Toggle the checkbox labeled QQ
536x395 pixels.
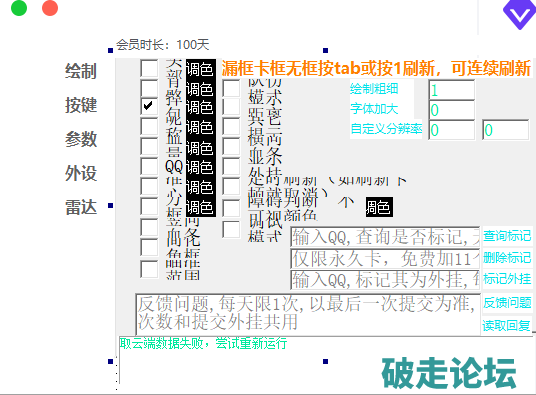(149, 166)
